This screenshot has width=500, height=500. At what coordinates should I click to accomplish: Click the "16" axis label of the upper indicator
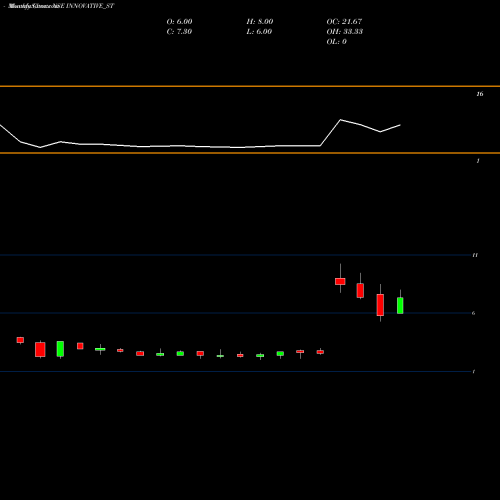[x=480, y=94]
